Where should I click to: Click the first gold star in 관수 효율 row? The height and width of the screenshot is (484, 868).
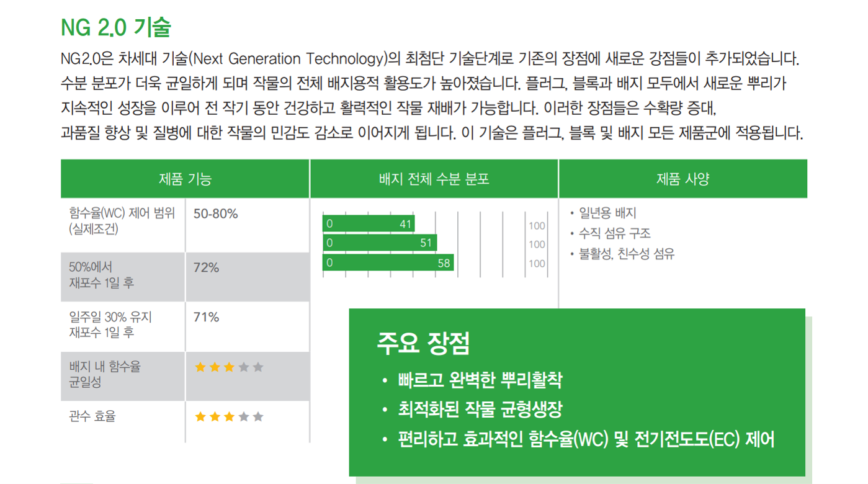pos(200,416)
